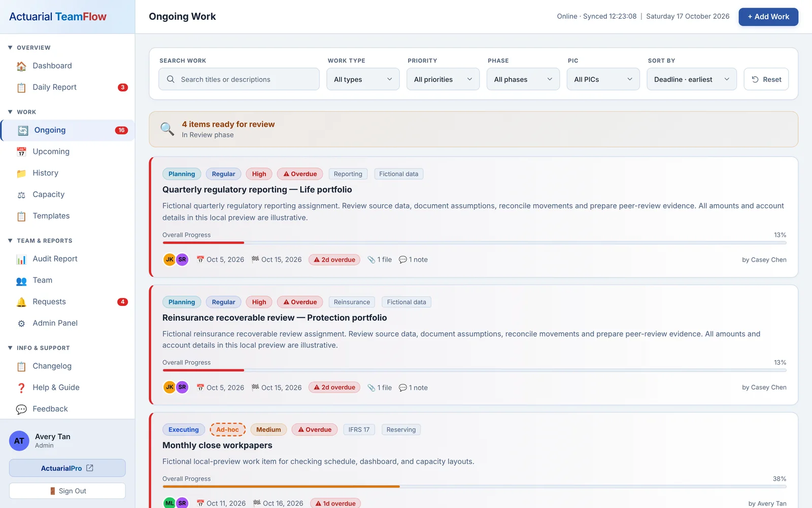Focus the search titles or descriptions field
The image size is (812, 508).
pos(239,79)
